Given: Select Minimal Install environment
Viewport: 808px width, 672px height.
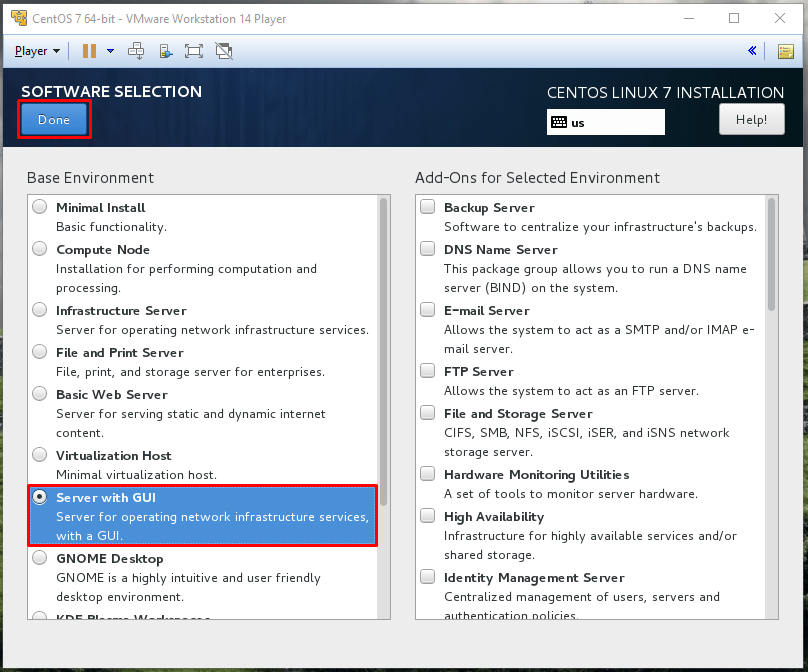Looking at the screenshot, I should tap(40, 207).
